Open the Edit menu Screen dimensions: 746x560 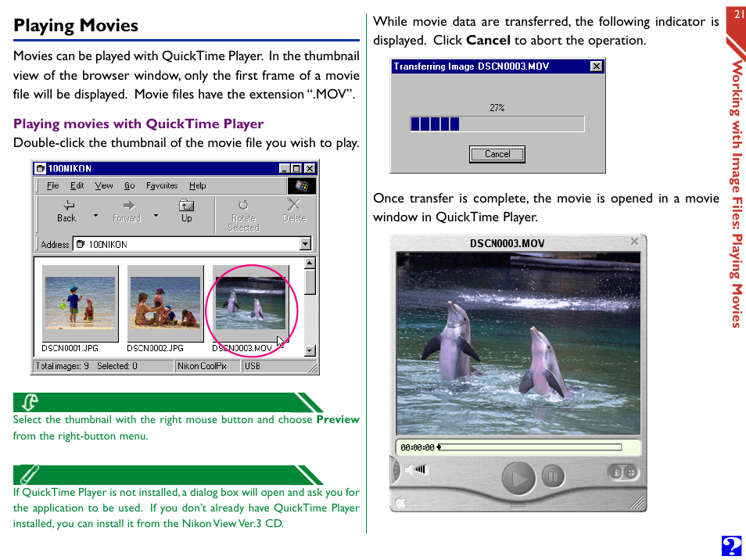pyautogui.click(x=77, y=185)
